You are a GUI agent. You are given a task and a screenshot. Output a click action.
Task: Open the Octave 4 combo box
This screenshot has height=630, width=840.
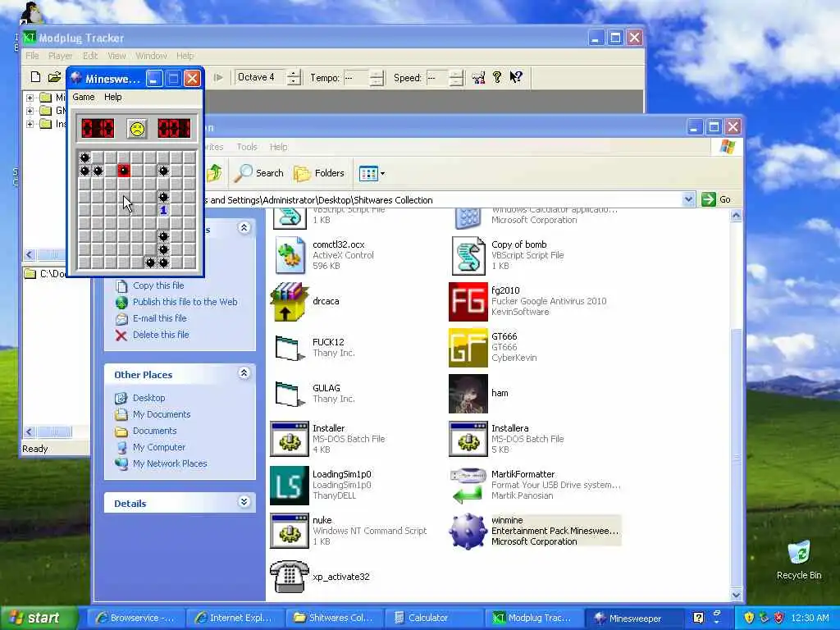click(260, 77)
